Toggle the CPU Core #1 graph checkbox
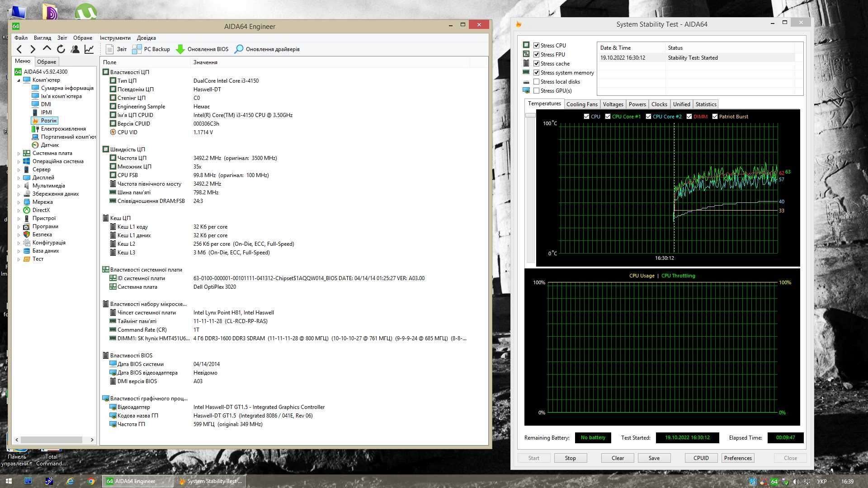This screenshot has width=868, height=488. click(x=608, y=117)
